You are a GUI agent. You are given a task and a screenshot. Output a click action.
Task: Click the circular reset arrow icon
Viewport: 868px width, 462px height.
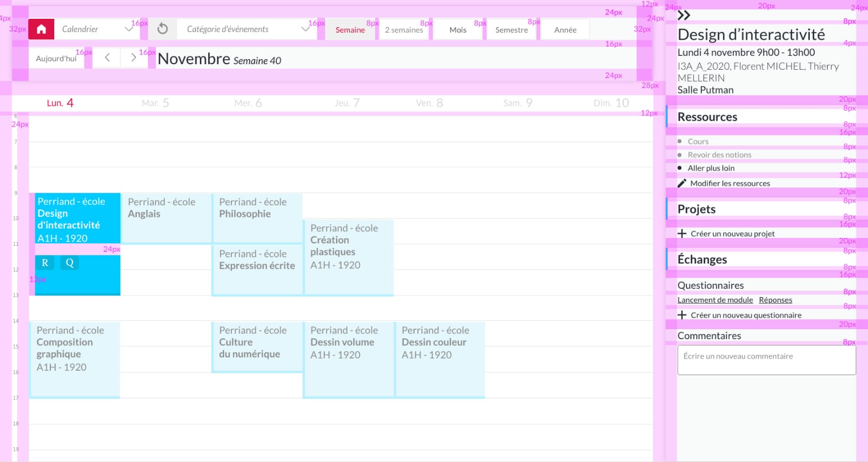point(162,29)
